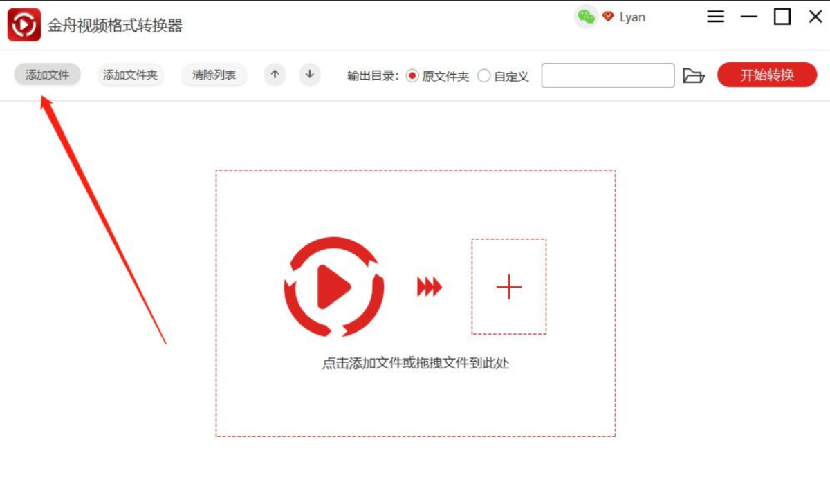Open the hamburger menu icon
830x504 pixels.
tap(716, 17)
